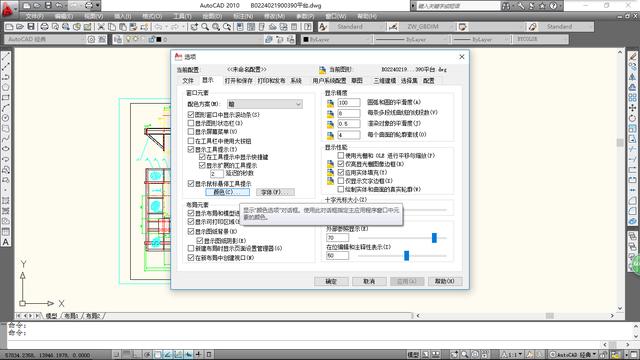
Task: Enable 在工具栏中使用大按钮 checkbox
Action: 191,141
